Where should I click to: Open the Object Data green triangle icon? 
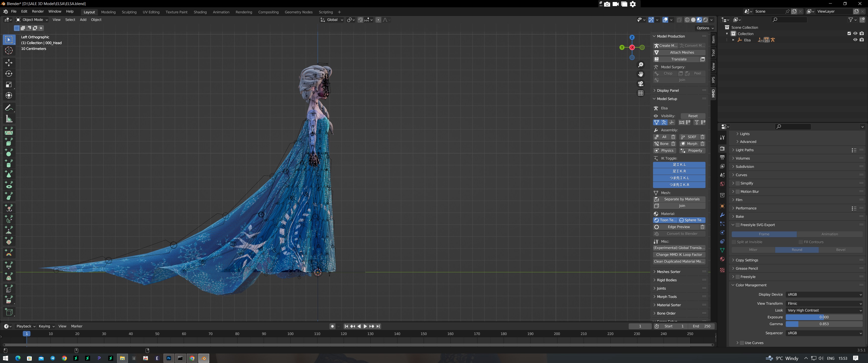(x=722, y=250)
